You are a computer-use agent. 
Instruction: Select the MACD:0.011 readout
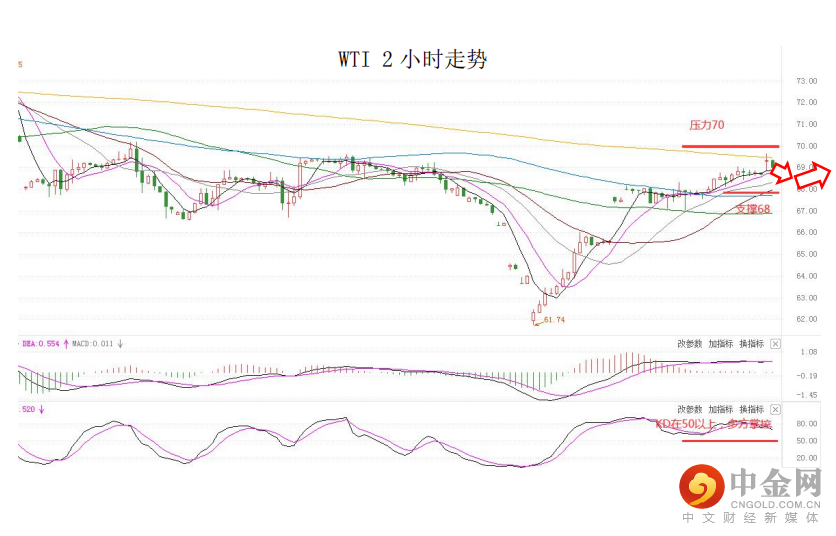tap(93, 344)
